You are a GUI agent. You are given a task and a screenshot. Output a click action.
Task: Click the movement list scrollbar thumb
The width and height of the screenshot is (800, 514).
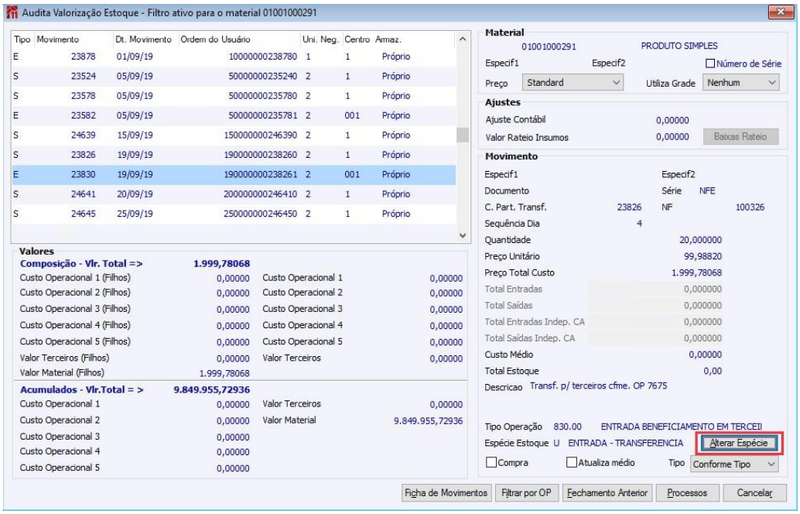pos(462,135)
